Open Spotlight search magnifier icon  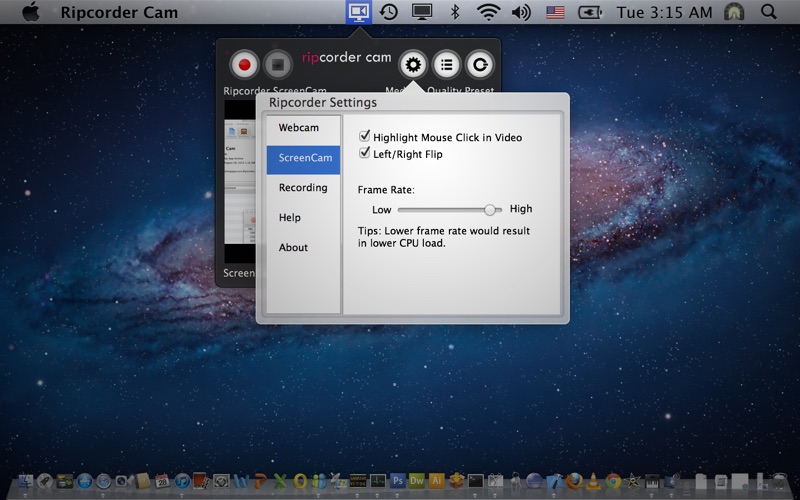click(768, 13)
